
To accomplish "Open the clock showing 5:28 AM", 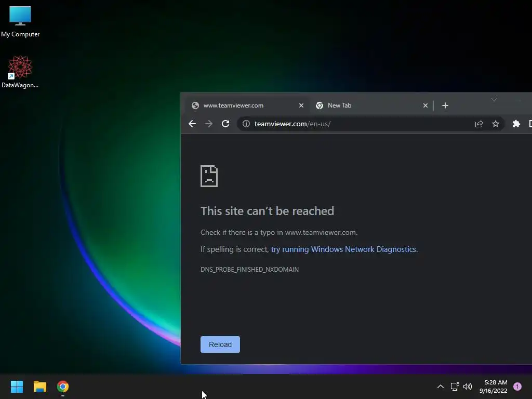I will coord(493,387).
